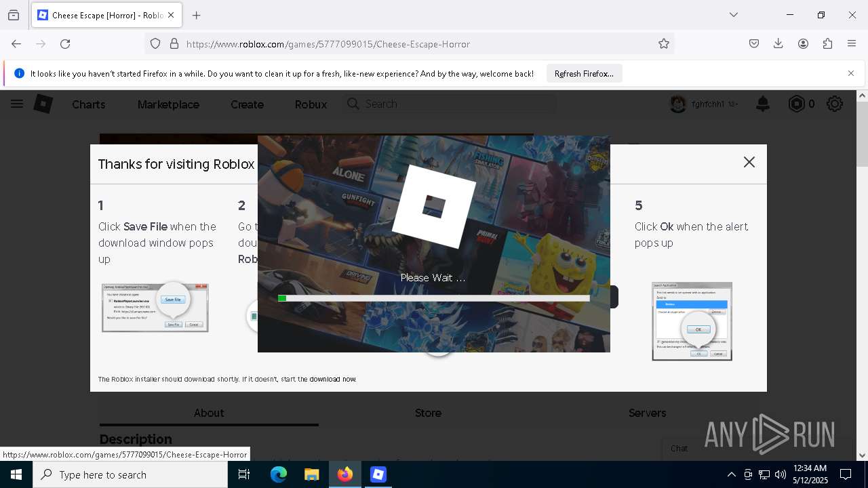The image size is (868, 488).
Task: Open Task View from the taskbar
Action: pos(244,474)
